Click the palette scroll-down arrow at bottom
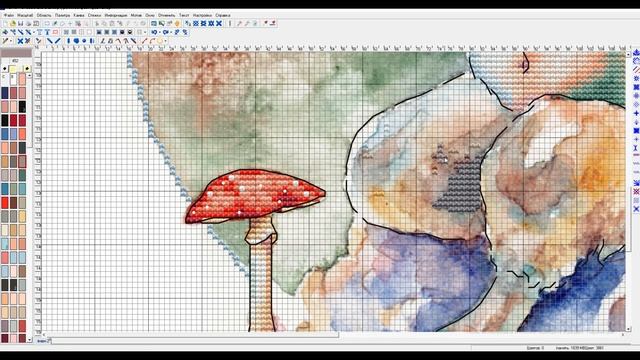Viewport: 640px width, 360px height. pos(29,340)
